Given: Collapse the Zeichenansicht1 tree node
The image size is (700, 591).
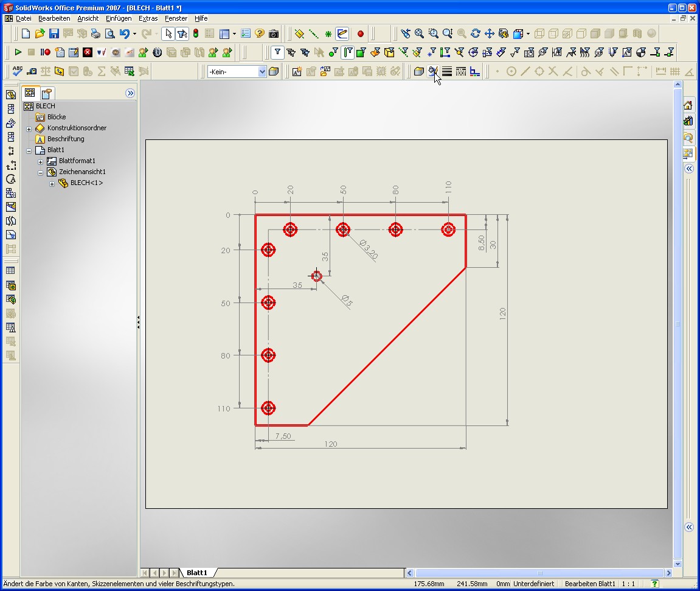Looking at the screenshot, I should pyautogui.click(x=40, y=172).
